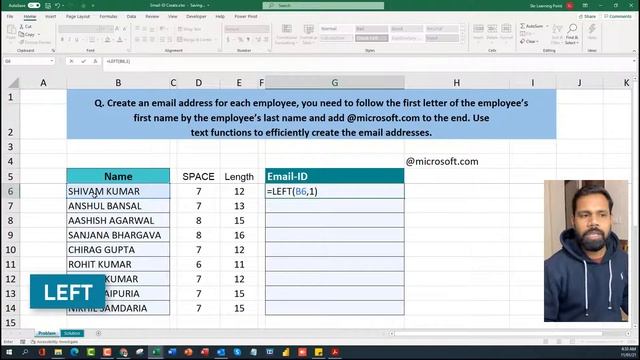Click the Paste clipboard icon
The height and width of the screenshot is (360, 640).
tap(11, 32)
